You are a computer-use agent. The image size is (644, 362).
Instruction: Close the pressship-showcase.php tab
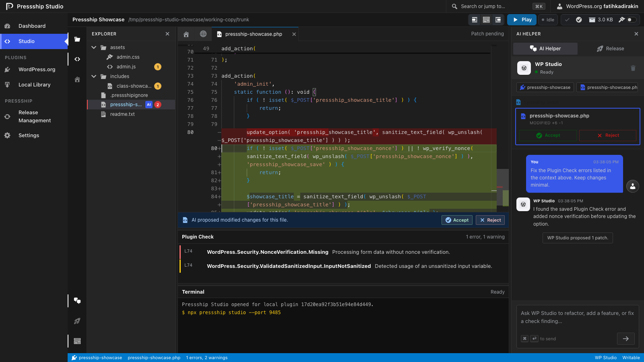(x=294, y=34)
